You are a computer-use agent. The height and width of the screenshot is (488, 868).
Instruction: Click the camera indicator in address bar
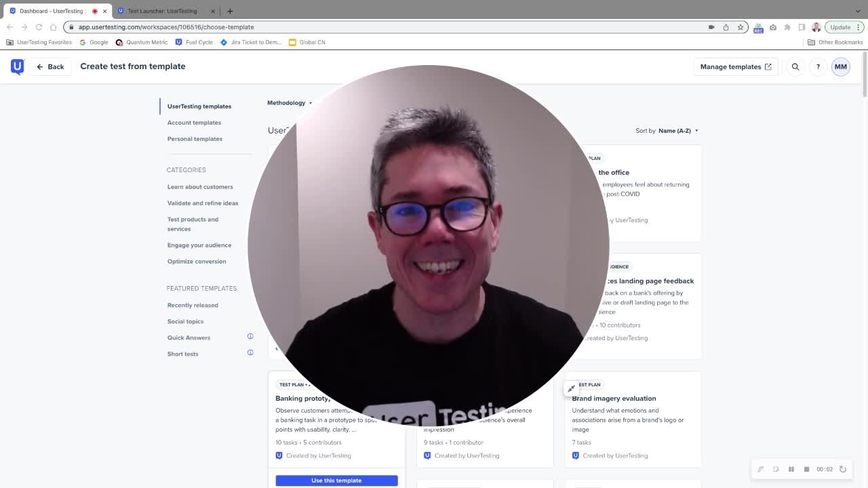pos(711,27)
